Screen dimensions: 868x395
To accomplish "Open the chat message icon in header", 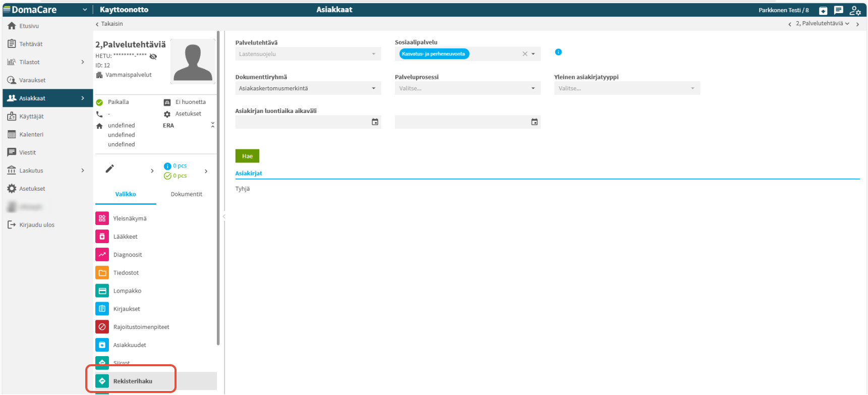I will pos(839,10).
